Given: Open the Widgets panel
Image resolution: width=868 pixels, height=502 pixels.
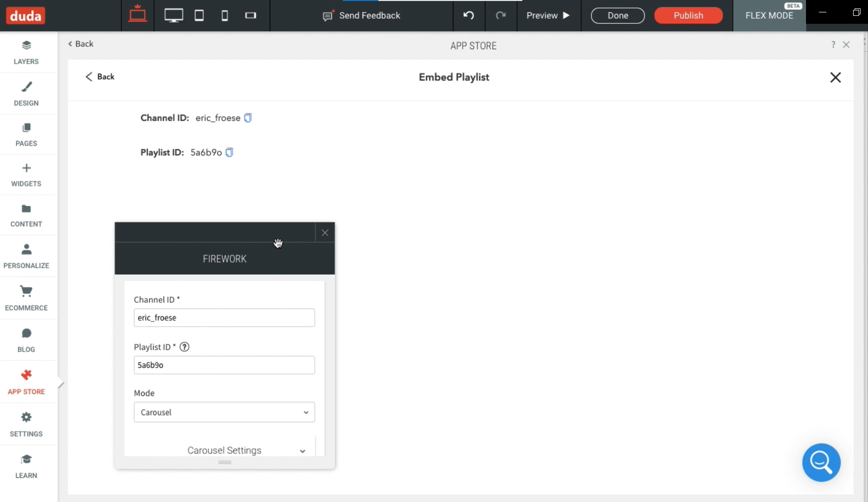Looking at the screenshot, I should coord(26,174).
